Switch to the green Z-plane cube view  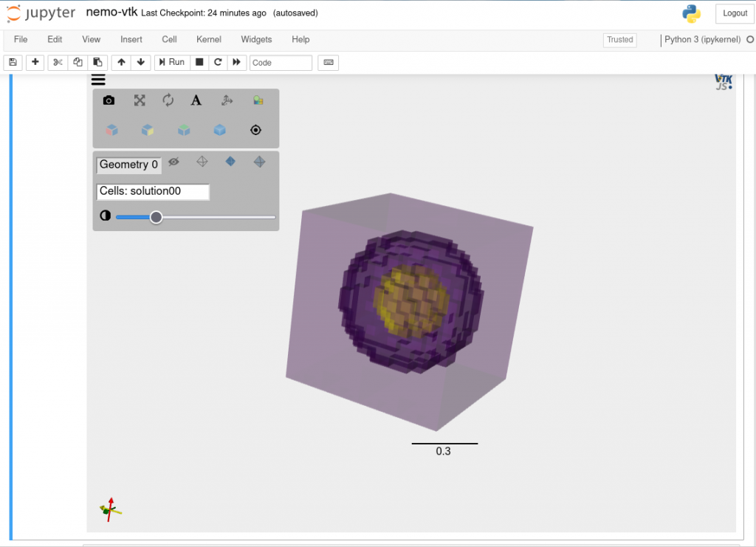[x=184, y=130]
